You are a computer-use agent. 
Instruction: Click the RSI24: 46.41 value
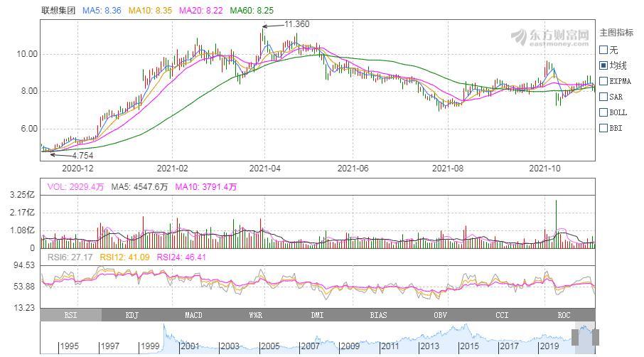[x=181, y=257]
